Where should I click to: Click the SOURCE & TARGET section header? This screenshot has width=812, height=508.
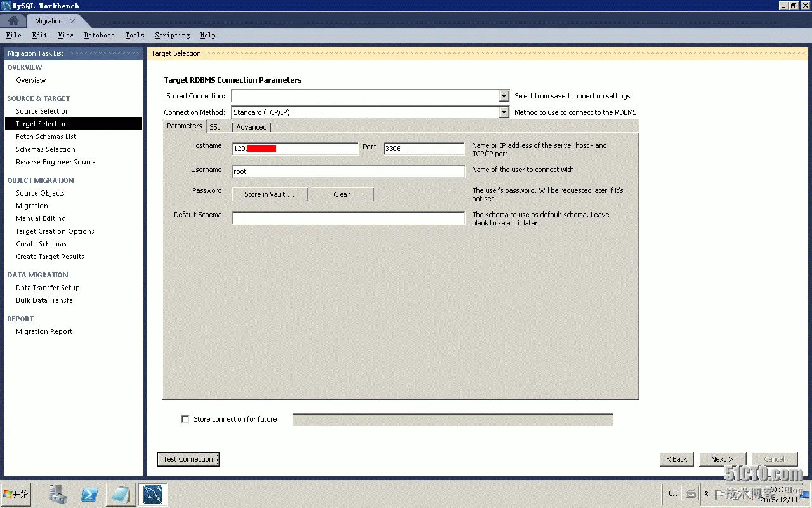tap(39, 98)
